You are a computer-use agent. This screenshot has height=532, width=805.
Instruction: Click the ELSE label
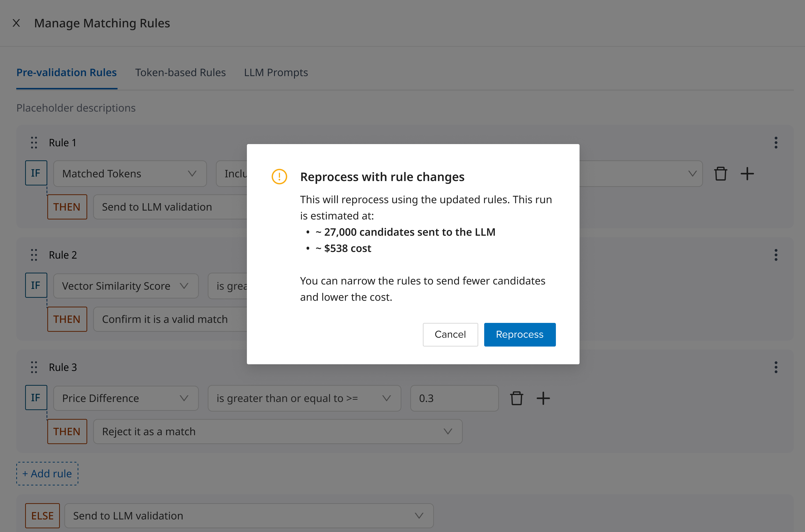pos(42,516)
